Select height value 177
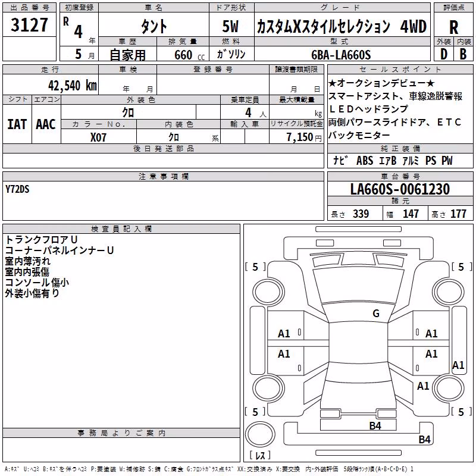The height and width of the screenshot is (476, 476). pos(458,214)
